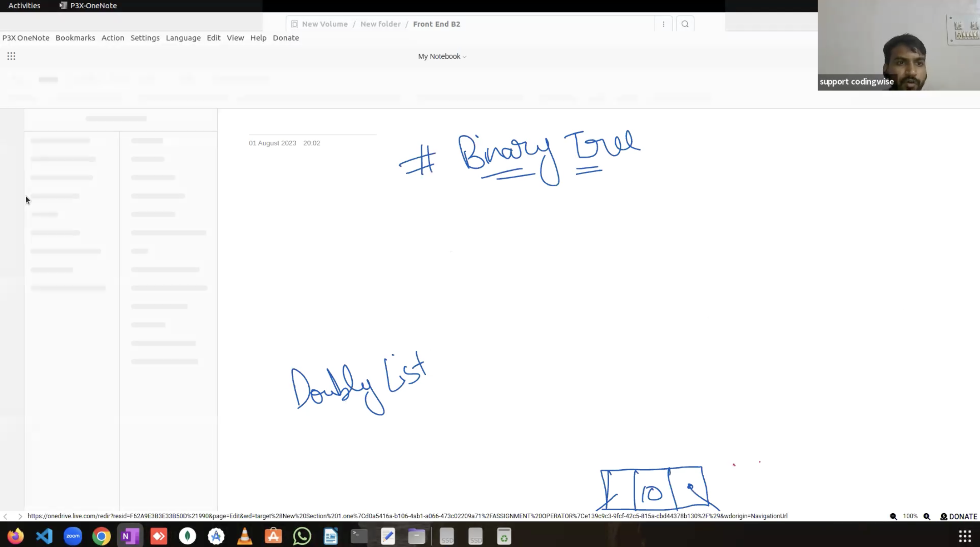Viewport: 980px width, 547px height.
Task: Open the Donate menu item
Action: (286, 38)
